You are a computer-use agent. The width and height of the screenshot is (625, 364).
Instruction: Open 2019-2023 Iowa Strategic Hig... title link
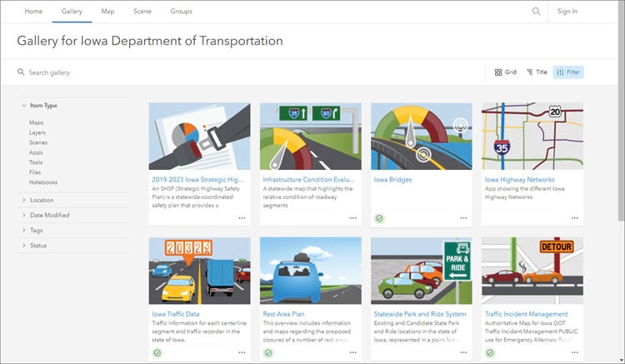[x=197, y=180]
